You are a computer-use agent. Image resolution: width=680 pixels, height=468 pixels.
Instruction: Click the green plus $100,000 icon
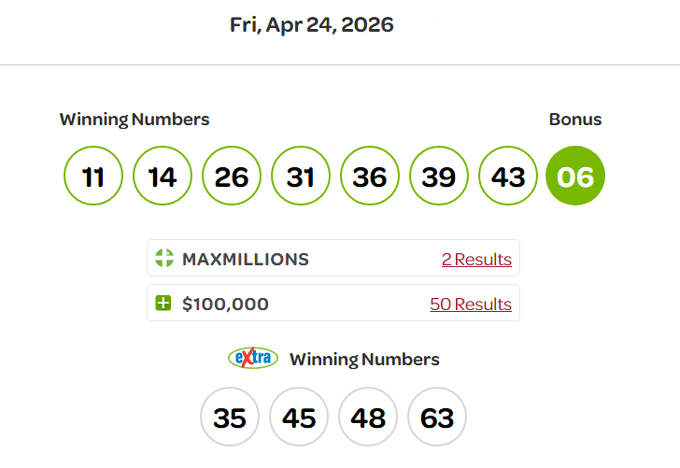164,304
